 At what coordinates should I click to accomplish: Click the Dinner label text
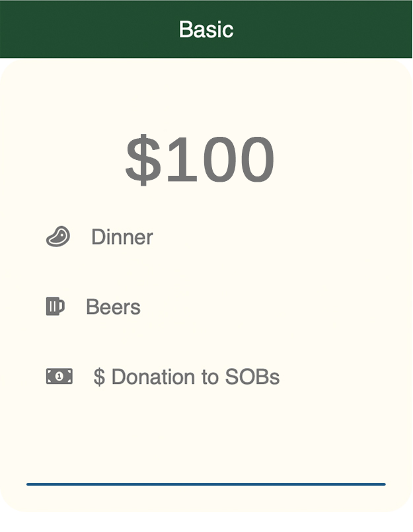click(122, 237)
